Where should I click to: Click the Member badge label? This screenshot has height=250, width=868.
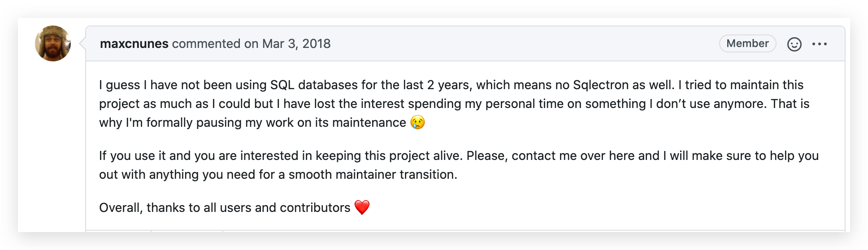747,43
